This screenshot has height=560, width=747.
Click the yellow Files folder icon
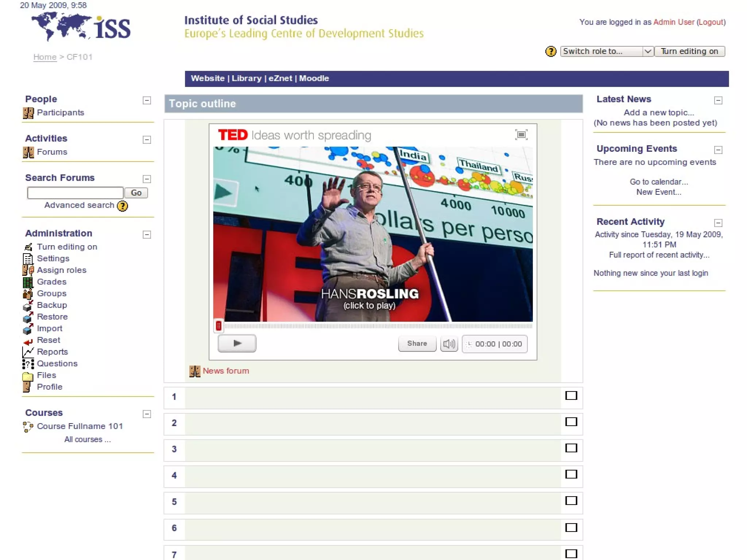pyautogui.click(x=28, y=376)
